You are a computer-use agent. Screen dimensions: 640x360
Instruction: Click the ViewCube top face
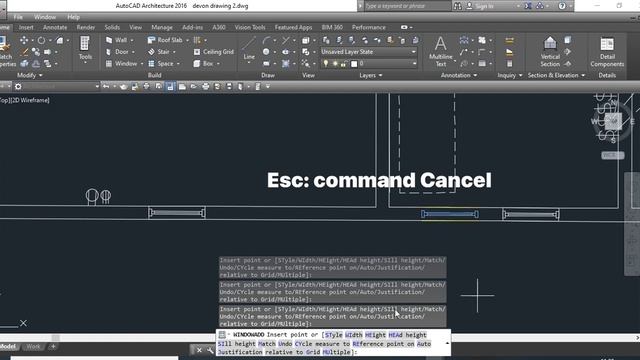pyautogui.click(x=613, y=121)
